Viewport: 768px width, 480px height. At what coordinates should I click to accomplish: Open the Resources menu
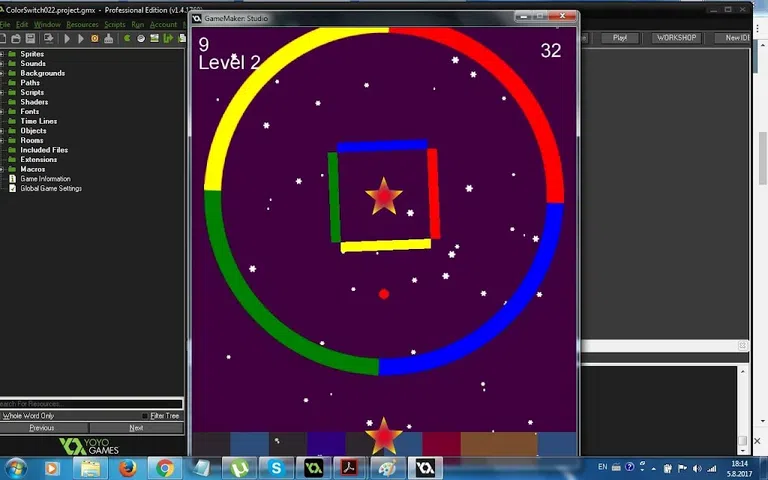click(x=82, y=24)
